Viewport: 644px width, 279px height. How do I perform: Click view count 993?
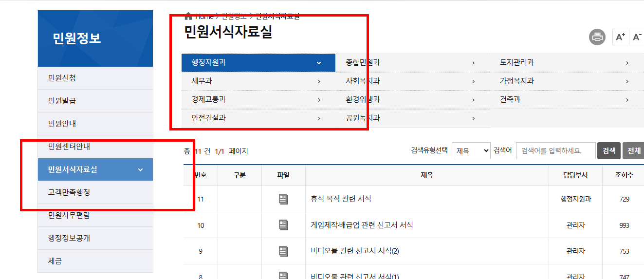point(625,225)
